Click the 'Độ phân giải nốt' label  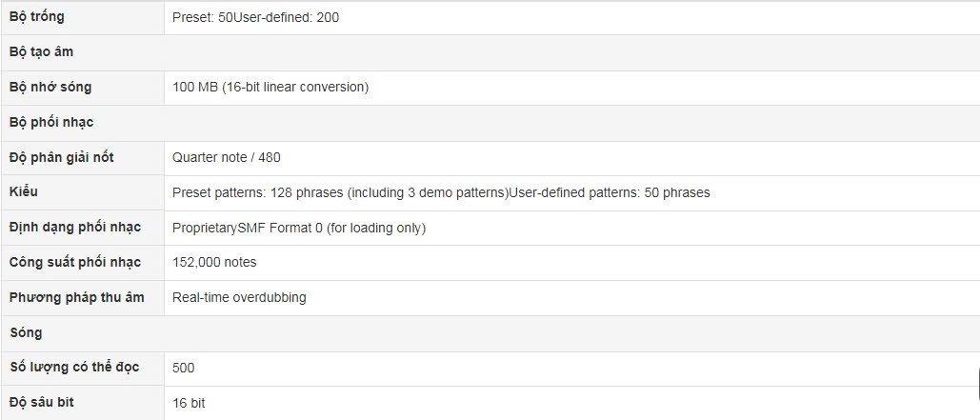pyautogui.click(x=63, y=157)
